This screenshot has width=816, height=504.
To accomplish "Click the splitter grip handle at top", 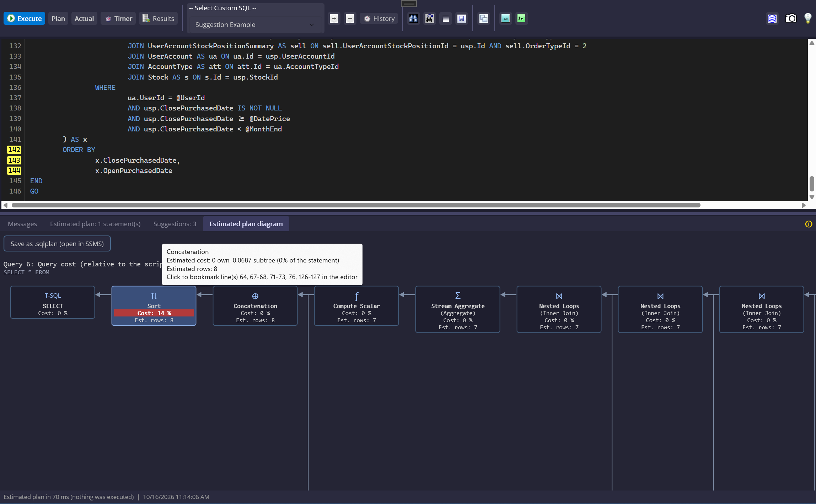I will [409, 4].
